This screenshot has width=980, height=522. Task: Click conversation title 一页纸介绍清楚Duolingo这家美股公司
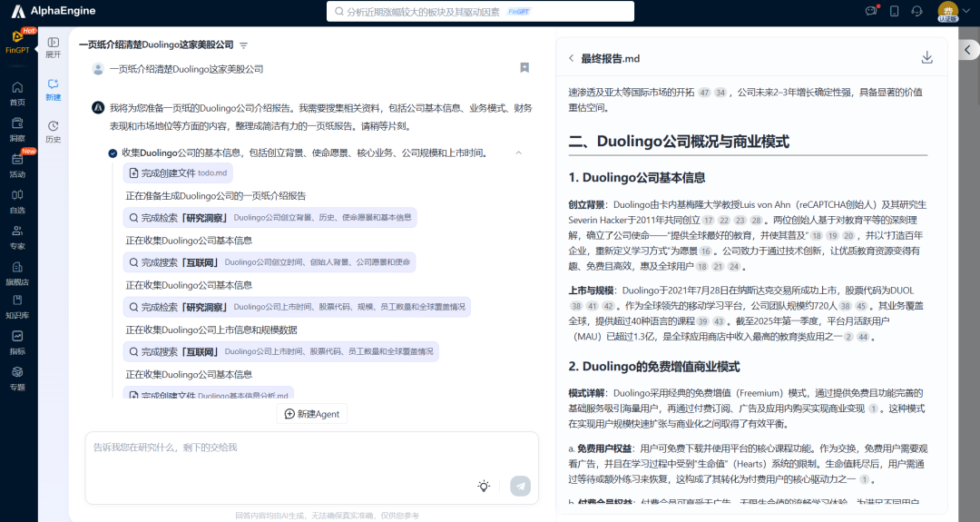coord(156,45)
